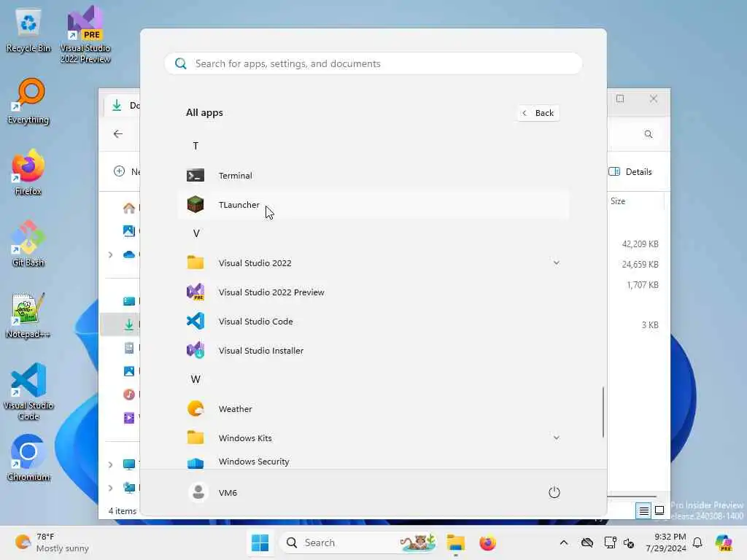Screen dimensions: 747x560
Task: Jump to letter T section header
Action: (x=196, y=146)
